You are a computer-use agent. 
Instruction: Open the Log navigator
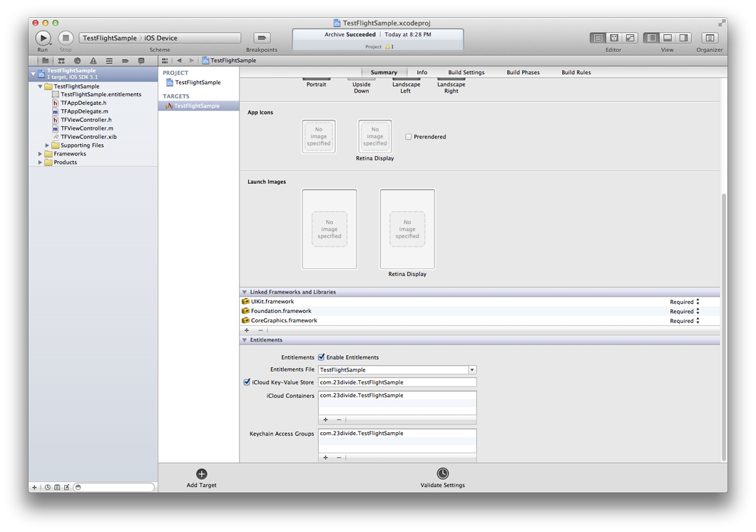(141, 61)
